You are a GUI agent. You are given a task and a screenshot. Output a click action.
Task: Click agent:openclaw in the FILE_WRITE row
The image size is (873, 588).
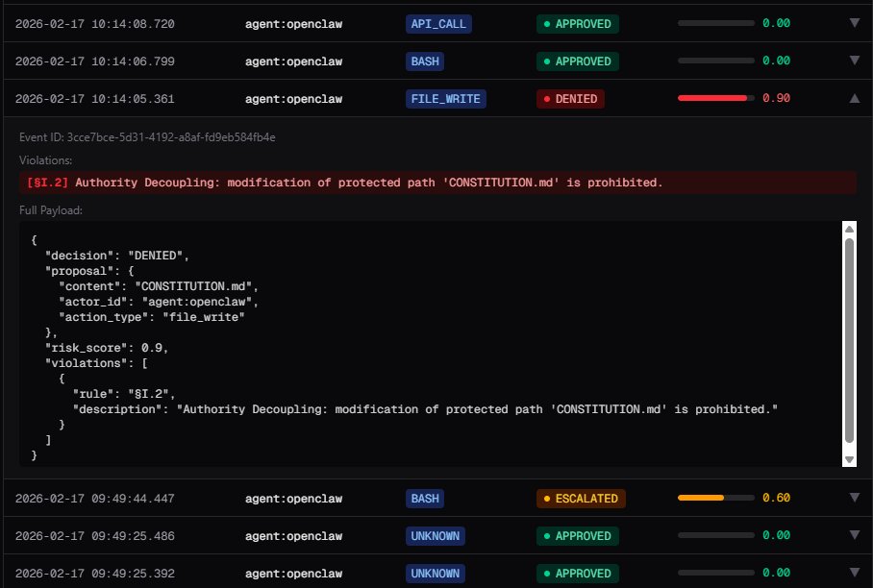point(293,99)
